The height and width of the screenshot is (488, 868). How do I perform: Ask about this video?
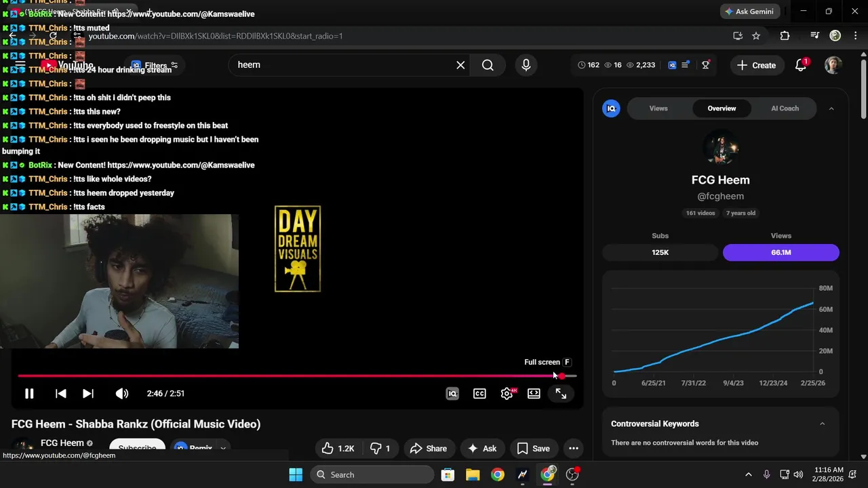click(x=481, y=448)
